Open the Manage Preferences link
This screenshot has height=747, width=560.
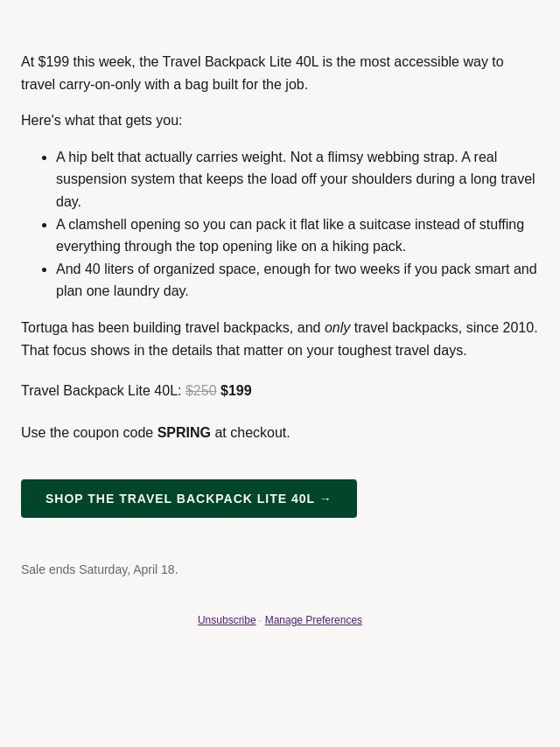pos(313,620)
